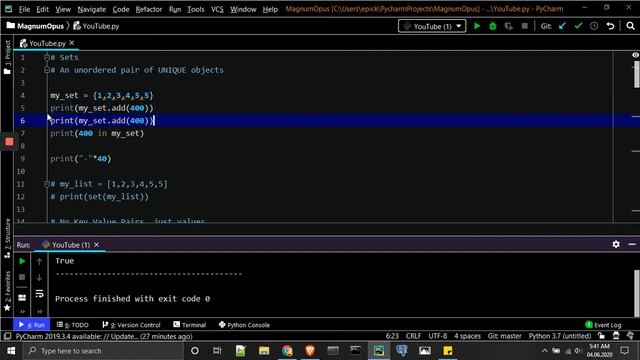The height and width of the screenshot is (360, 640).
Task: Open the File menu
Action: [x=24, y=9]
